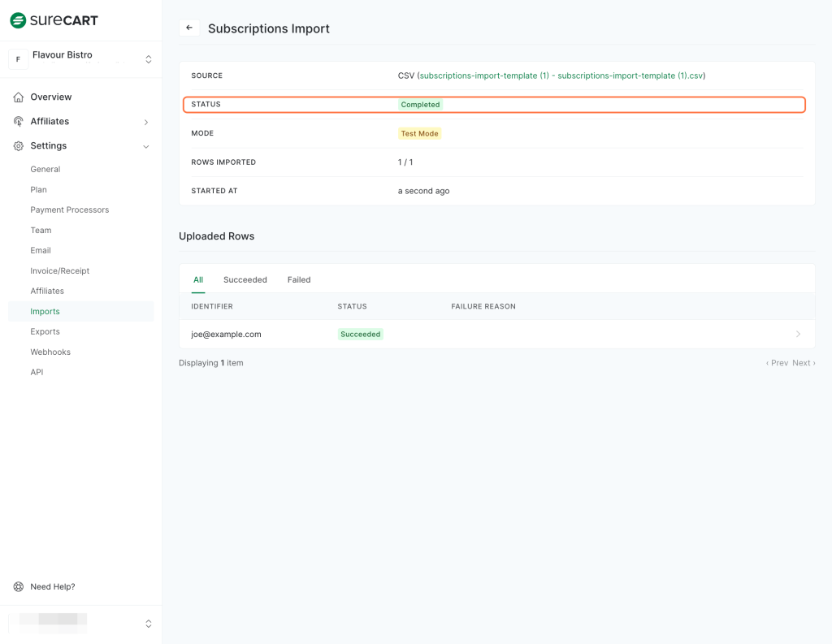Switch to the Succeeded tab
Image resolution: width=832 pixels, height=644 pixels.
pyautogui.click(x=245, y=279)
